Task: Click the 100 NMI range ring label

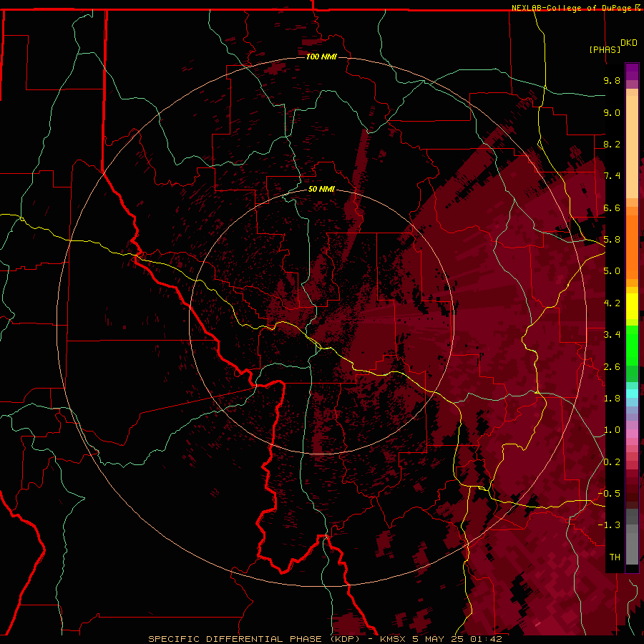Action: point(321,57)
